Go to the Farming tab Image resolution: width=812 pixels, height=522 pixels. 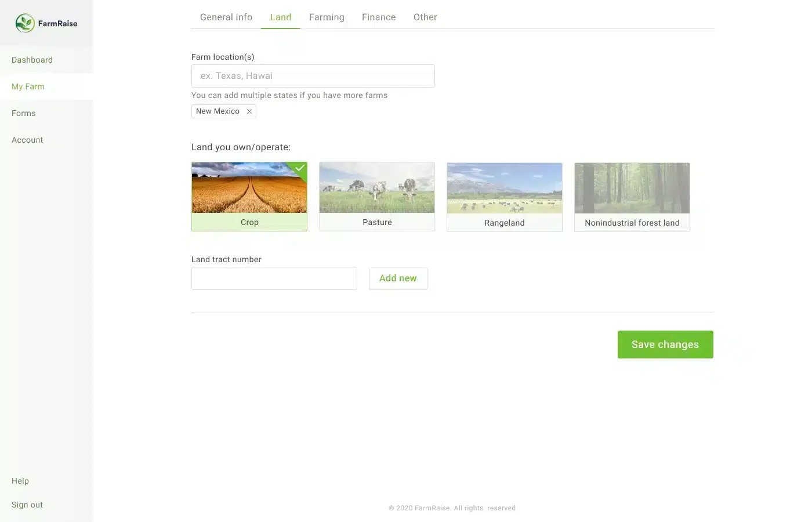[x=327, y=17]
